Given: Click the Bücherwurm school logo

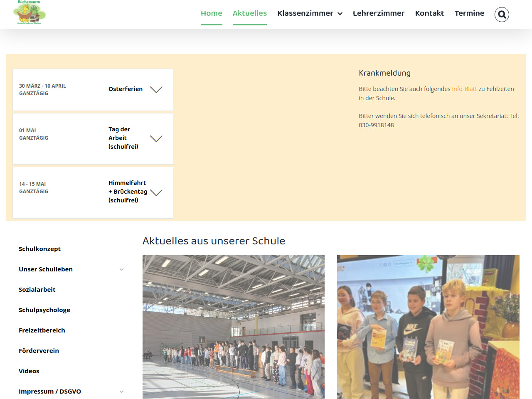Looking at the screenshot, I should tap(30, 13).
